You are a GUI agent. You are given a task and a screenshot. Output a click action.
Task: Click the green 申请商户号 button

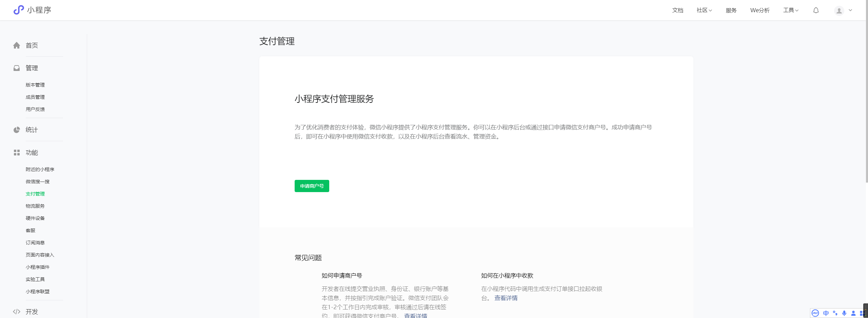click(312, 186)
